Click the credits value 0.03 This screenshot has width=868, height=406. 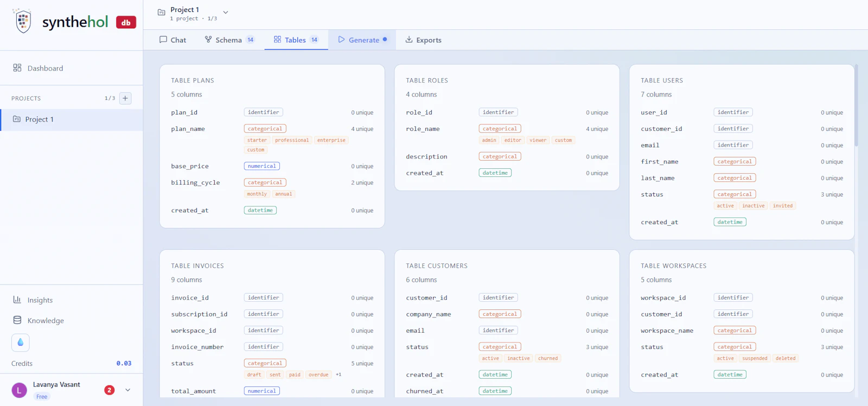tap(124, 363)
